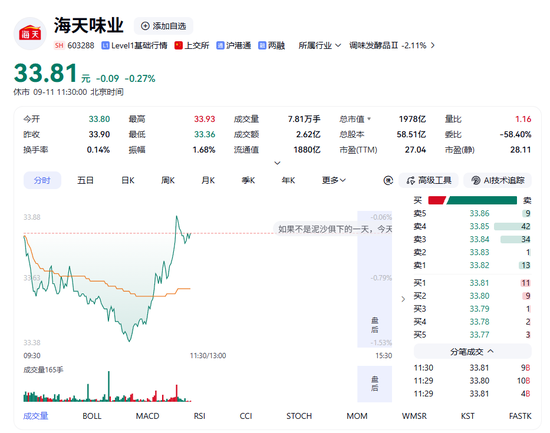Click the 如果不是泥沙俱下 comment bubble
Screen dimensions: 550x433
tap(333, 229)
